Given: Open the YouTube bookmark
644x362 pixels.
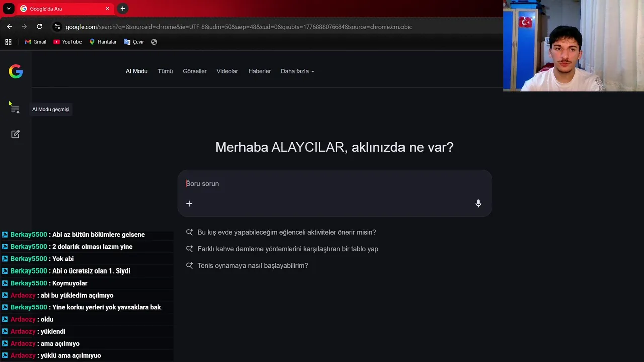Looking at the screenshot, I should click(x=67, y=42).
